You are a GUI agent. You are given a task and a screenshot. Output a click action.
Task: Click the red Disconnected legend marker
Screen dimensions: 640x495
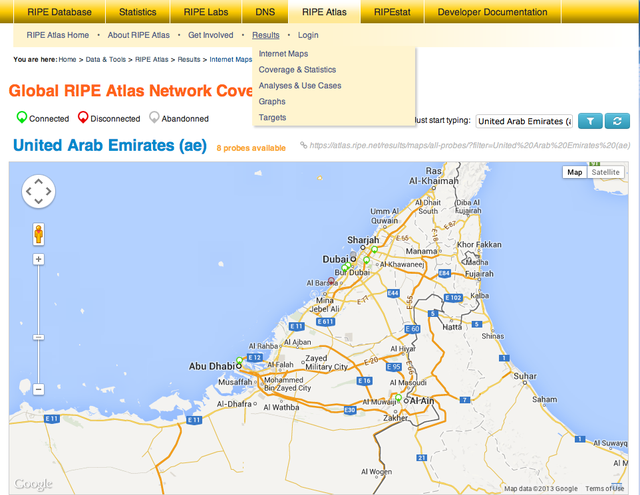[83, 117]
